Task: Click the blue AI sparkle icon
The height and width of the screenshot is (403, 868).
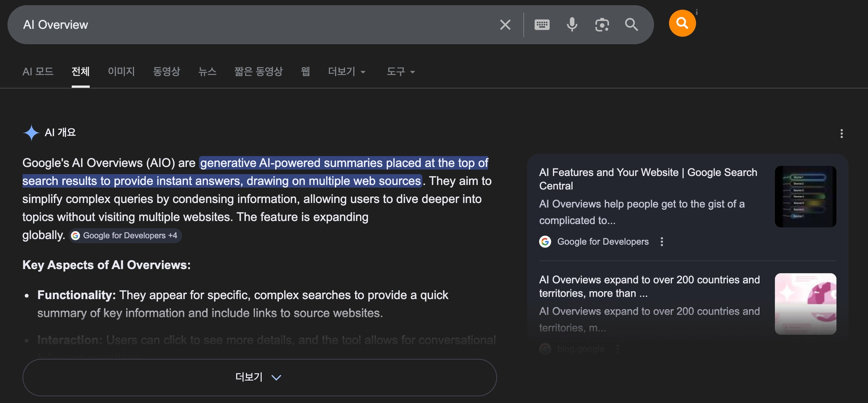Action: (31, 133)
